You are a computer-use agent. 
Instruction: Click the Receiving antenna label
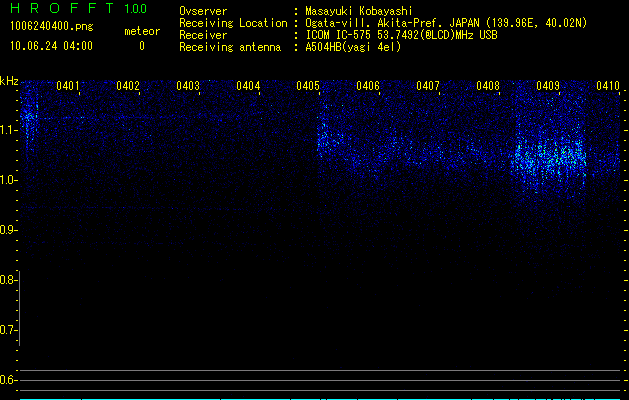click(x=230, y=47)
